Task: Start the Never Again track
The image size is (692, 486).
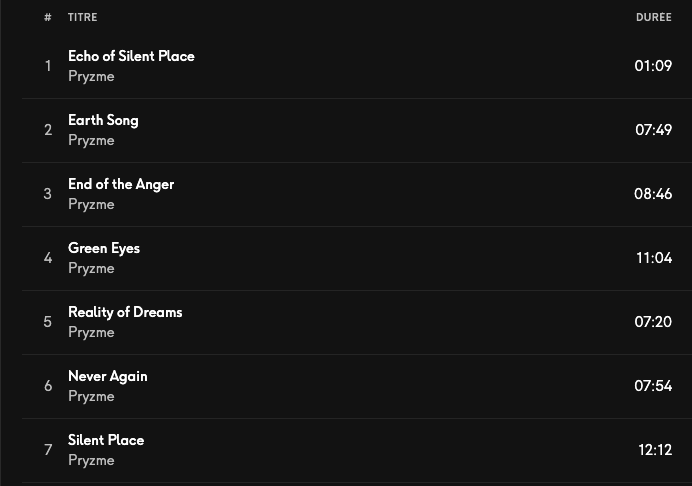Action: point(107,376)
